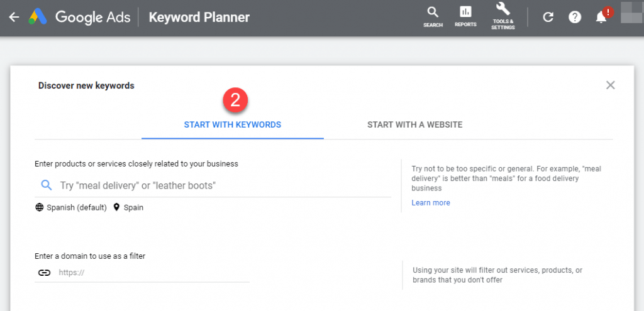Click the Keyword Planner heading

(199, 17)
